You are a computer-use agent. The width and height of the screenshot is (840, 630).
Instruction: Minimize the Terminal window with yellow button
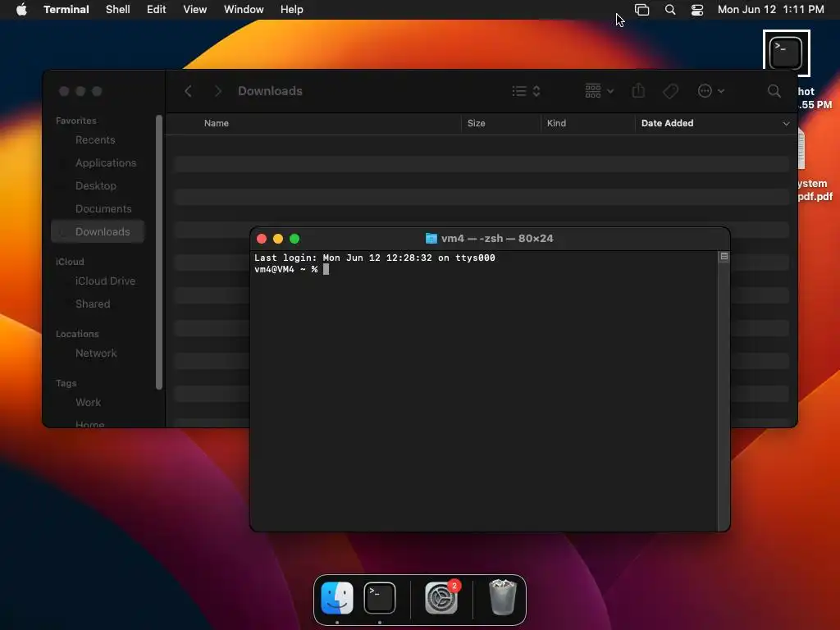point(278,239)
